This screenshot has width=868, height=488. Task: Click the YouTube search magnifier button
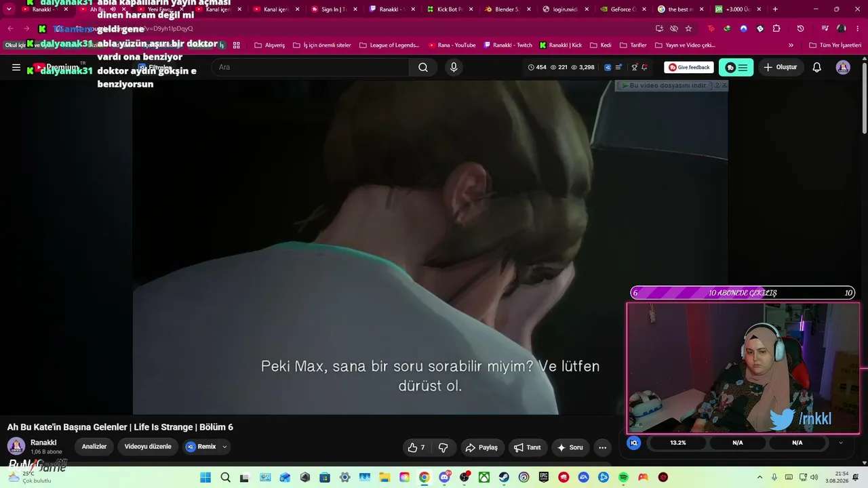(x=423, y=67)
